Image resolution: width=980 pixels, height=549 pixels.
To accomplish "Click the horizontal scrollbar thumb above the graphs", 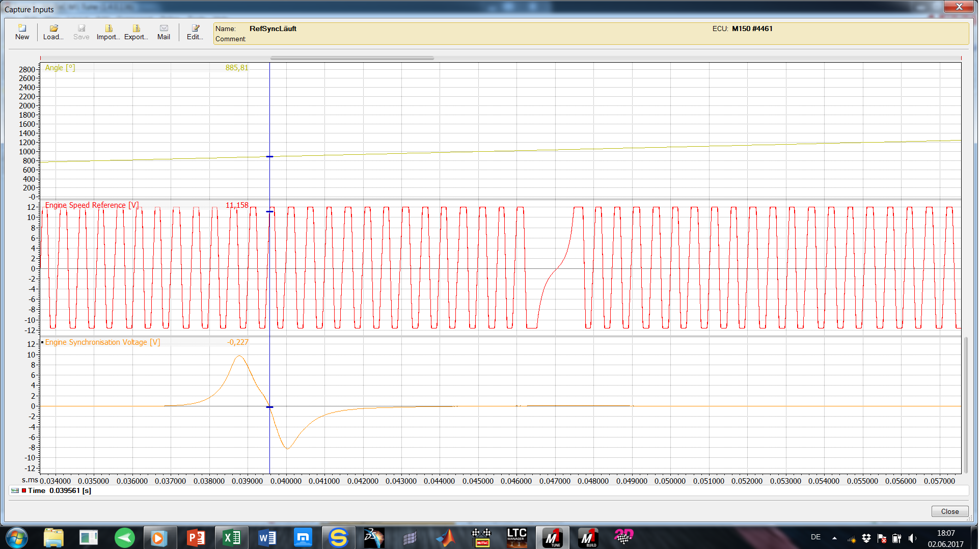I will (x=352, y=58).
